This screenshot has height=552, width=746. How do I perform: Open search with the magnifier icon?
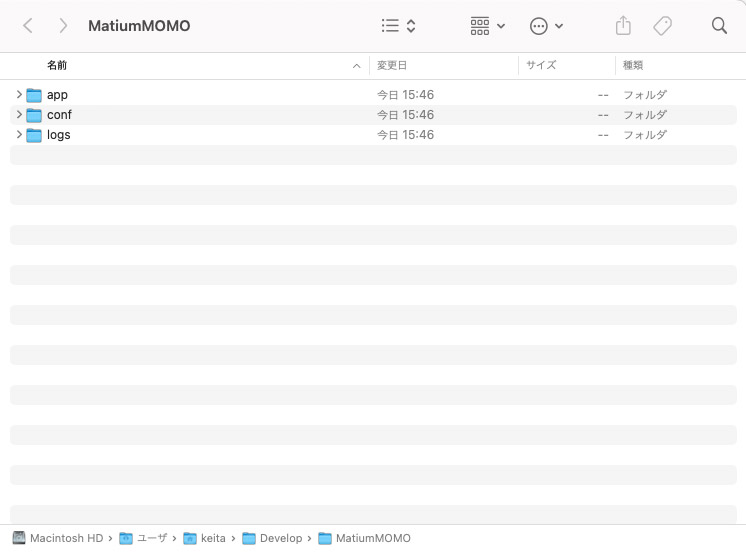click(719, 26)
